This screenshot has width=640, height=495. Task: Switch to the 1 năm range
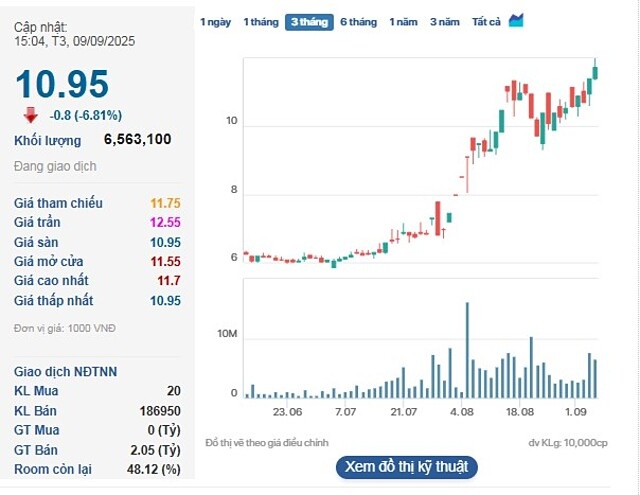(x=403, y=22)
